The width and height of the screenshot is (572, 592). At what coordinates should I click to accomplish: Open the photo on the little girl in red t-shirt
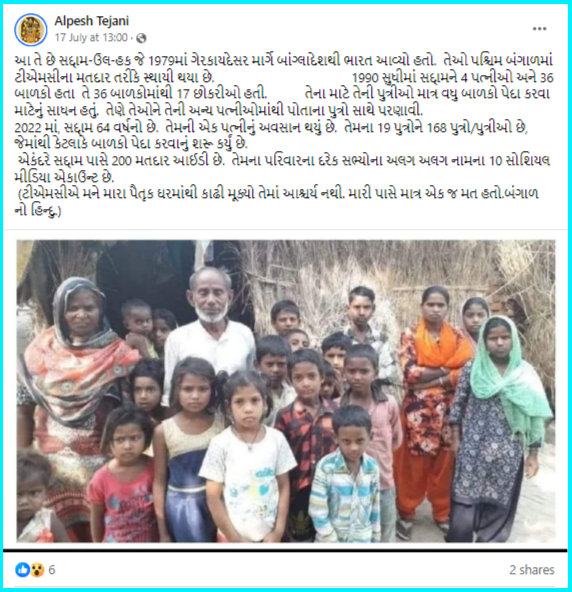point(126,478)
